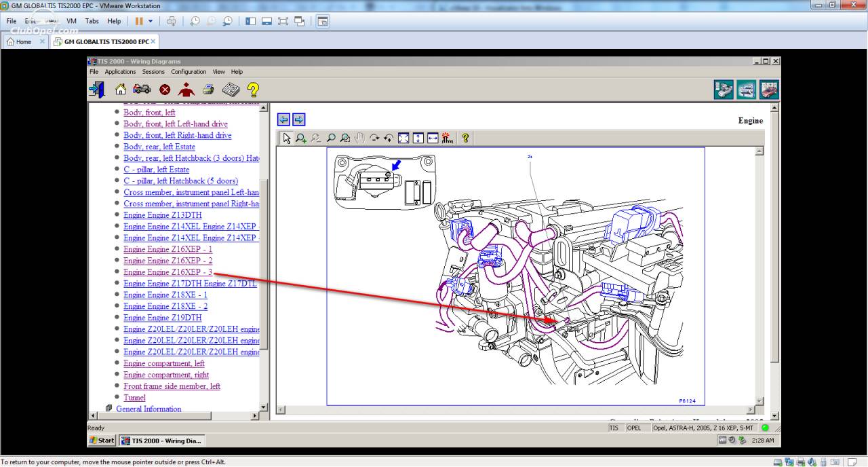Open Front frame side member, left link
This screenshot has width=868, height=467.
[172, 386]
